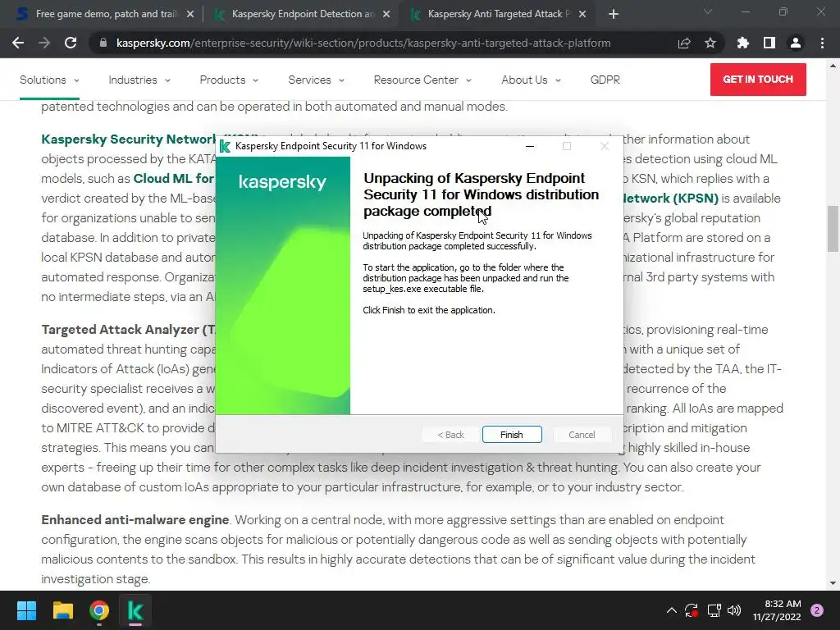The width and height of the screenshot is (840, 630).
Task: Go forward using Chrome forward arrow
Action: [44, 43]
